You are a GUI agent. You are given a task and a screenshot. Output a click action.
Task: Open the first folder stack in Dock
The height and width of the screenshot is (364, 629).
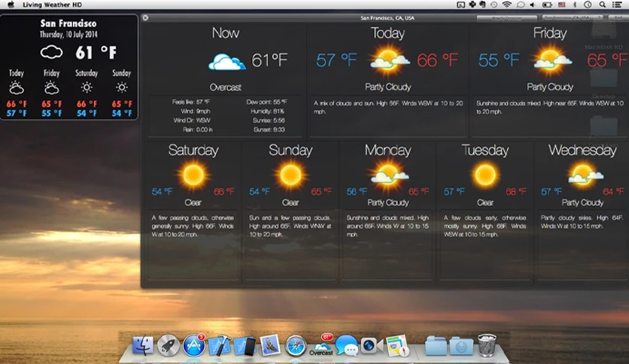(436, 347)
